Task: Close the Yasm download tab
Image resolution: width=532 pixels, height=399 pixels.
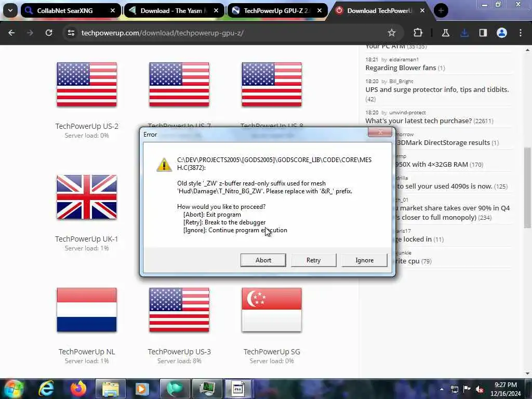Action: point(216,10)
